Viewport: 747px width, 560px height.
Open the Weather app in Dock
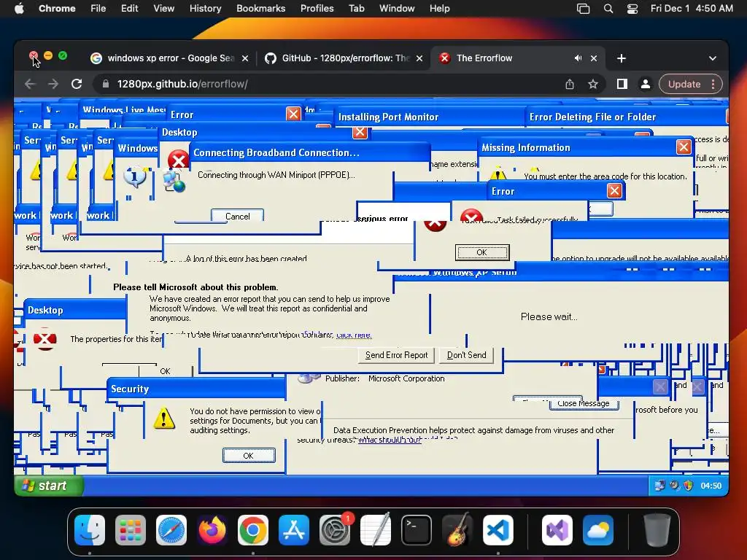tap(598, 530)
